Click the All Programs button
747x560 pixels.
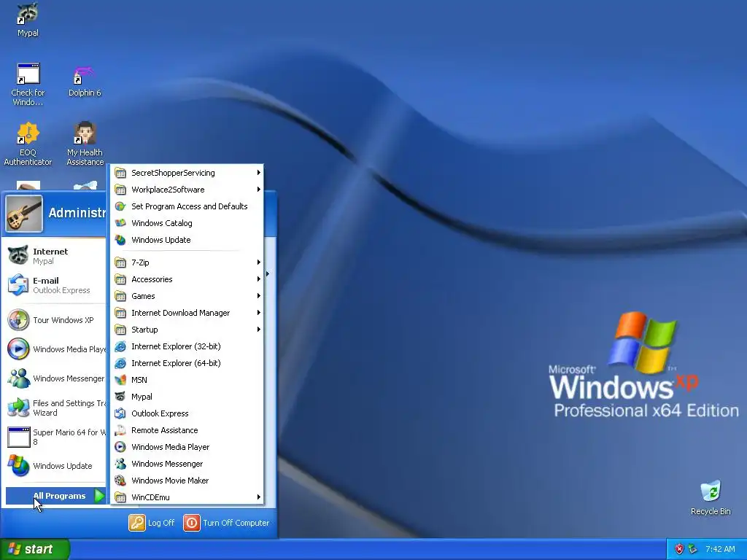click(x=55, y=496)
